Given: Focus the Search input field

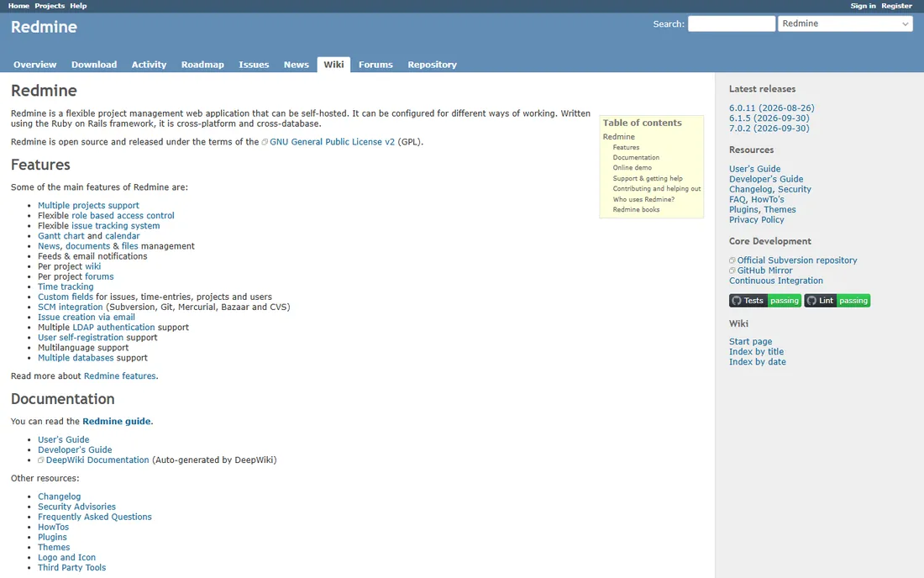Looking at the screenshot, I should pyautogui.click(x=732, y=24).
